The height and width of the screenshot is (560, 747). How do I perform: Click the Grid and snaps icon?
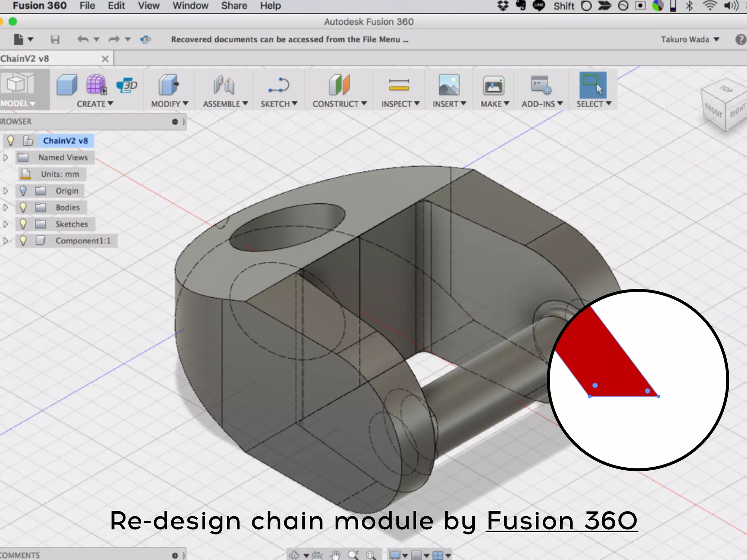coord(417,555)
